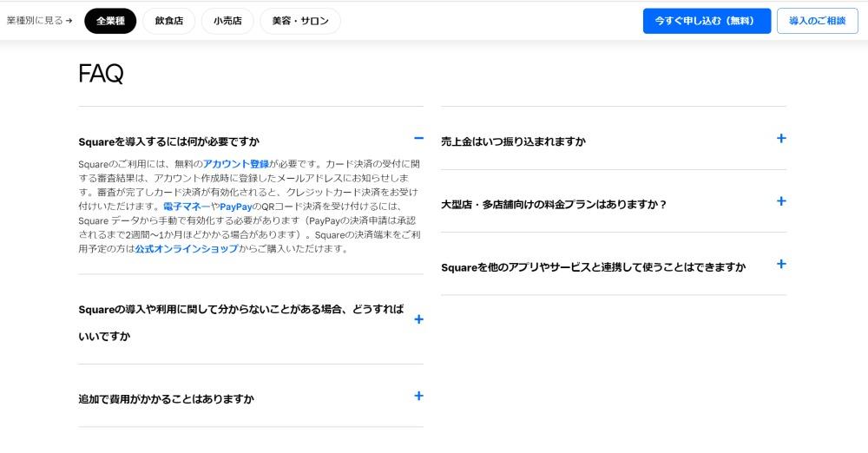The image size is (868, 453).
Task: Follow the 電子マネー link
Action: point(187,207)
